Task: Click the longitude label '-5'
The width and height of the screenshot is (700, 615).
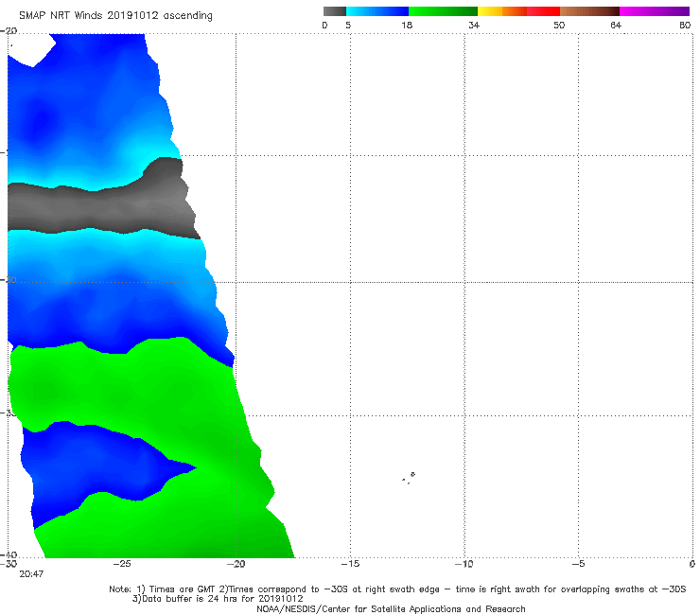Action: point(578,564)
